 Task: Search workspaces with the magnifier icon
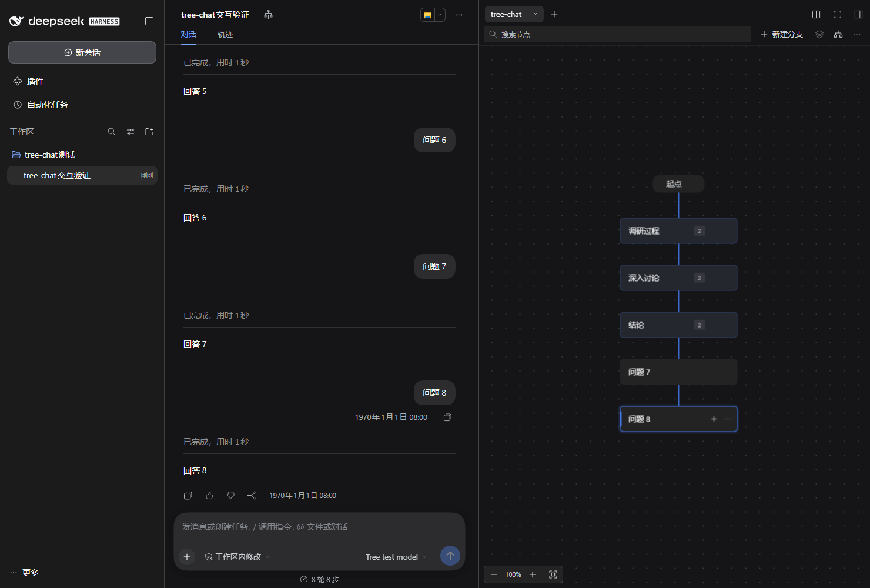[x=112, y=132]
